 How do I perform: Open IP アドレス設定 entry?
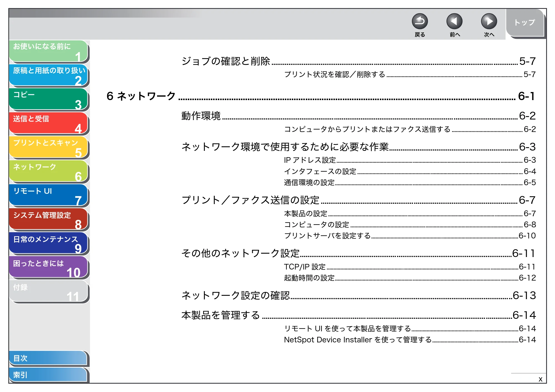click(410, 160)
